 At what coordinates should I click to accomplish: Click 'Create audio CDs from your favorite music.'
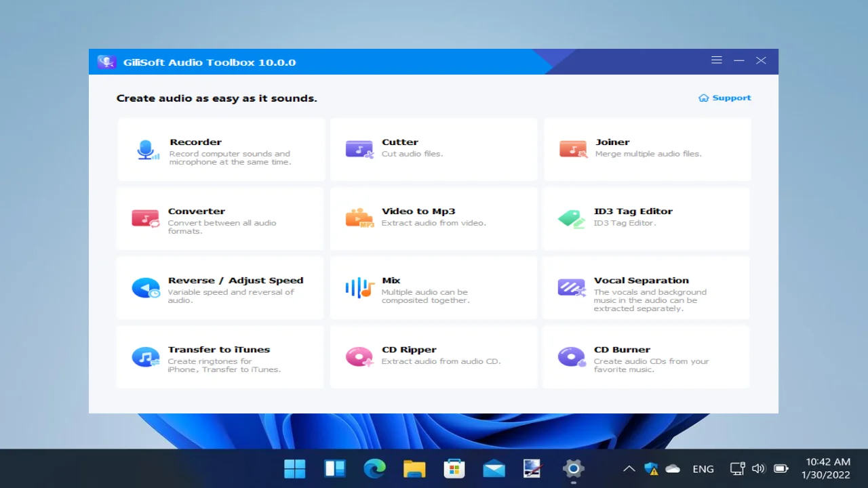pos(652,365)
